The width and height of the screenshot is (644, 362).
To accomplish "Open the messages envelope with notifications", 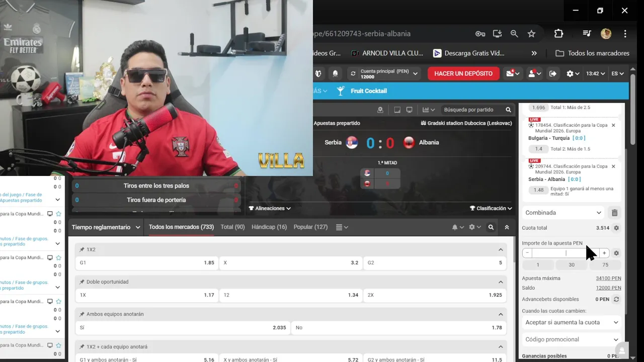I will (x=513, y=73).
